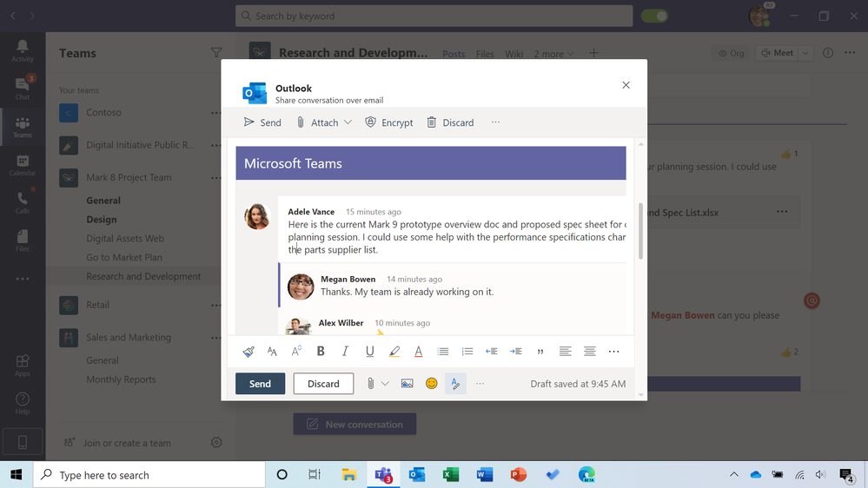Expand attach options arrow beside paperclip
Image resolution: width=868 pixels, height=488 pixels.
385,384
